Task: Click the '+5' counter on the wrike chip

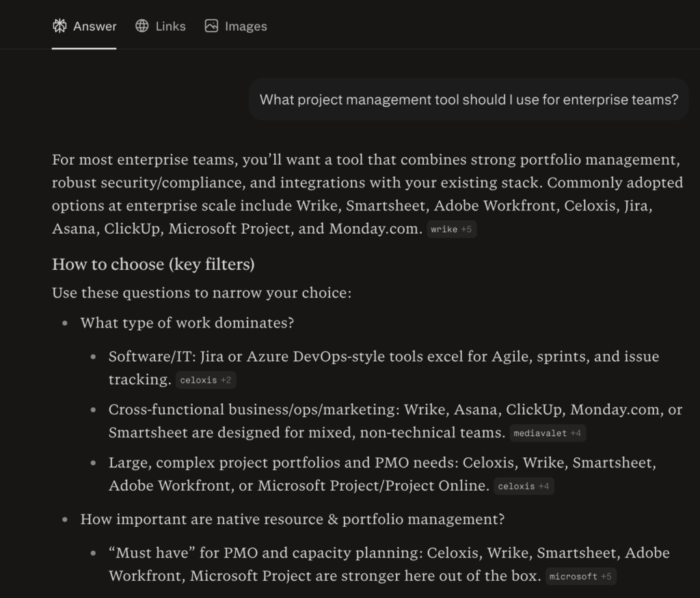Action: coord(465,230)
